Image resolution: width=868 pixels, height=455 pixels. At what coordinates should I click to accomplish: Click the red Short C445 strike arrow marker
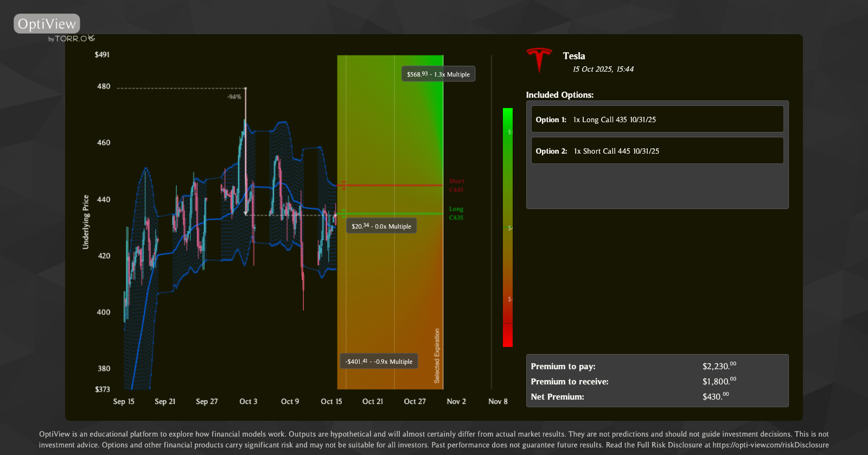click(x=343, y=185)
